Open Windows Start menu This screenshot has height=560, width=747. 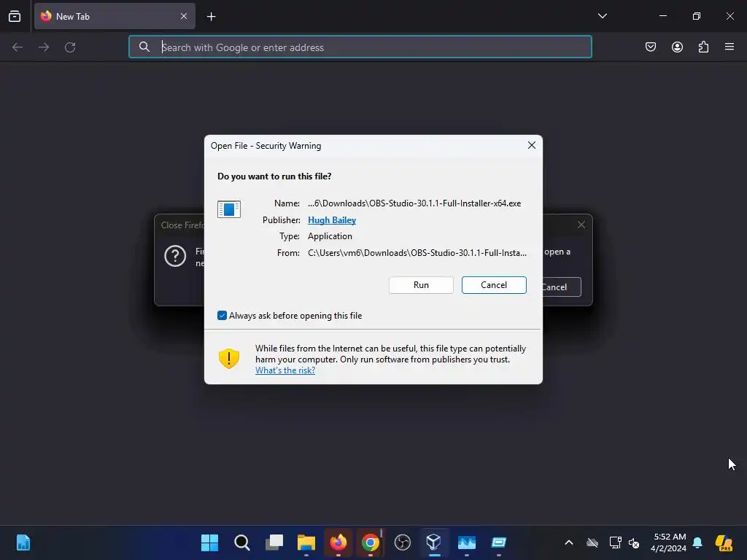click(x=209, y=542)
